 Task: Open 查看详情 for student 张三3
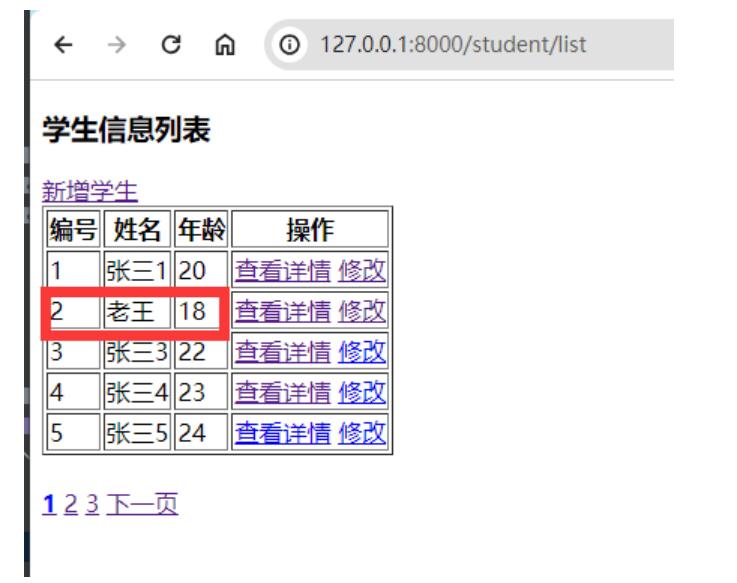pyautogui.click(x=282, y=352)
